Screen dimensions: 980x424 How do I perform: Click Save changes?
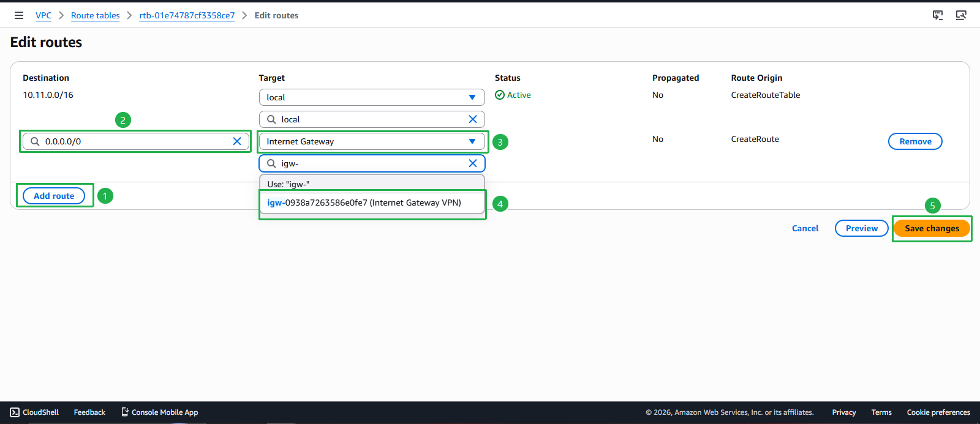coord(932,228)
